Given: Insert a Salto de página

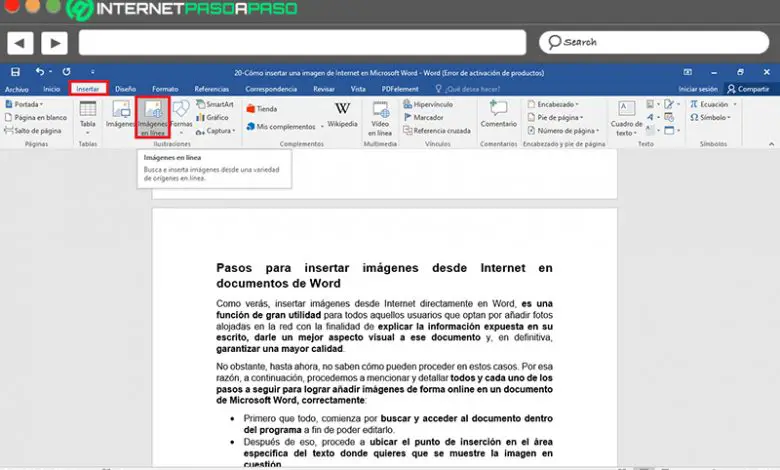Looking at the screenshot, I should 33,131.
